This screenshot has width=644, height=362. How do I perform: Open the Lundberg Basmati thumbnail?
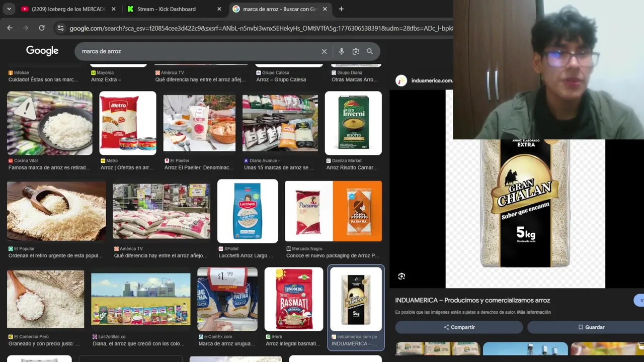pos(294,299)
